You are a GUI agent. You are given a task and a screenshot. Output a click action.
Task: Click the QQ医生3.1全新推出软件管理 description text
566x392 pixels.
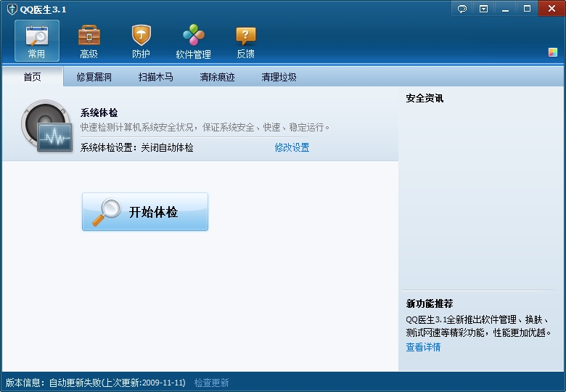[478, 326]
